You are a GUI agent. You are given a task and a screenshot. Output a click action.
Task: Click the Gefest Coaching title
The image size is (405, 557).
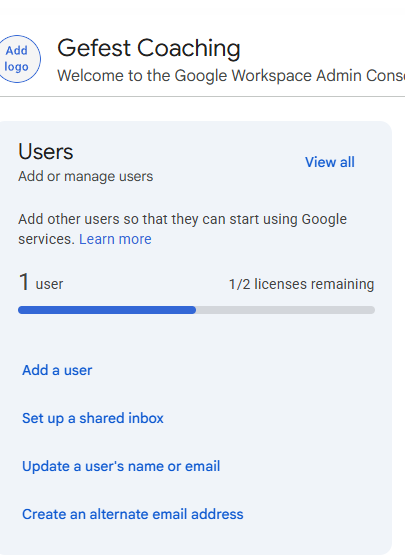tap(149, 48)
